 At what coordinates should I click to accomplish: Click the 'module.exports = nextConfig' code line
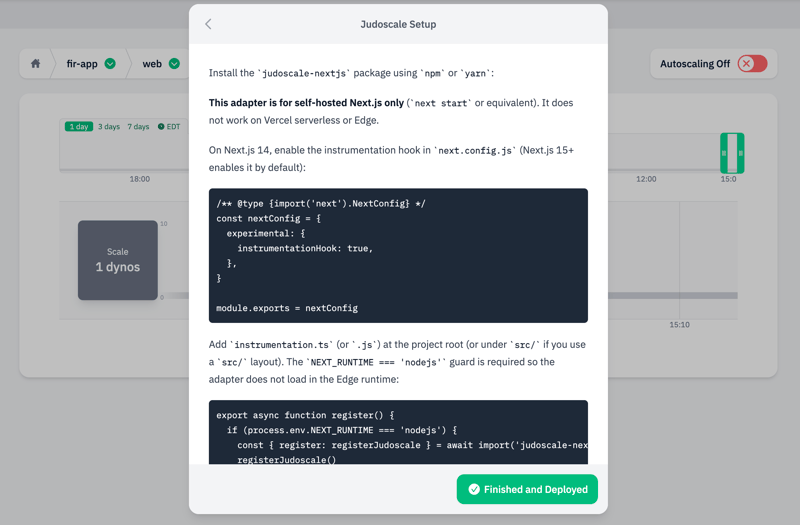pos(287,308)
